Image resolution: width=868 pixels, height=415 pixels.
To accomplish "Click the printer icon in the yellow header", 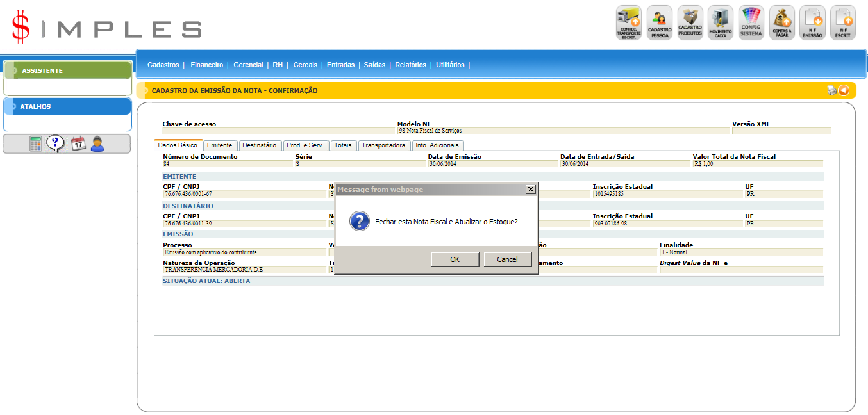I will 831,90.
